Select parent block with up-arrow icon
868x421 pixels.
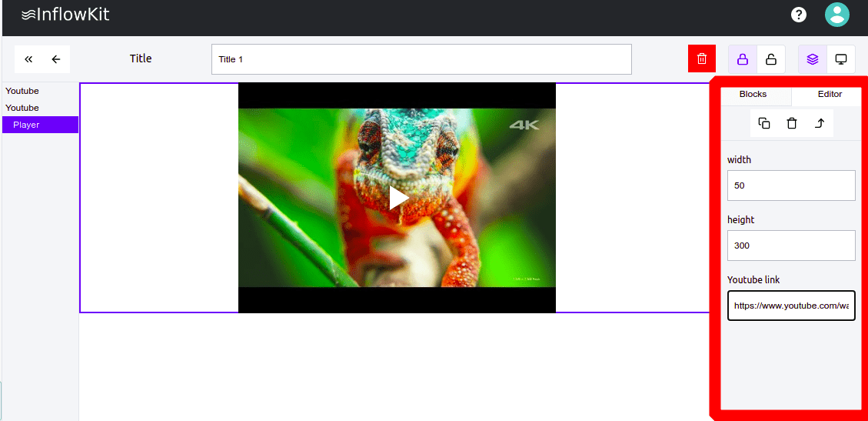820,123
